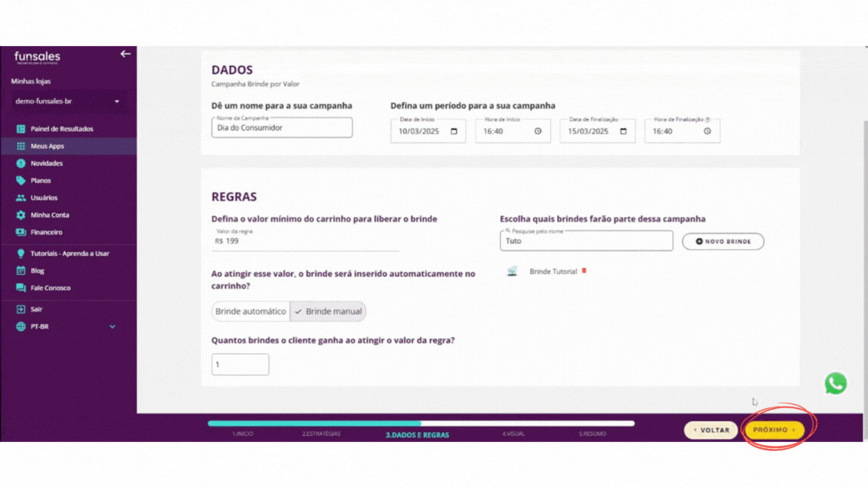Click Pesquise pelo nome search field
The image size is (868, 488).
click(x=586, y=241)
